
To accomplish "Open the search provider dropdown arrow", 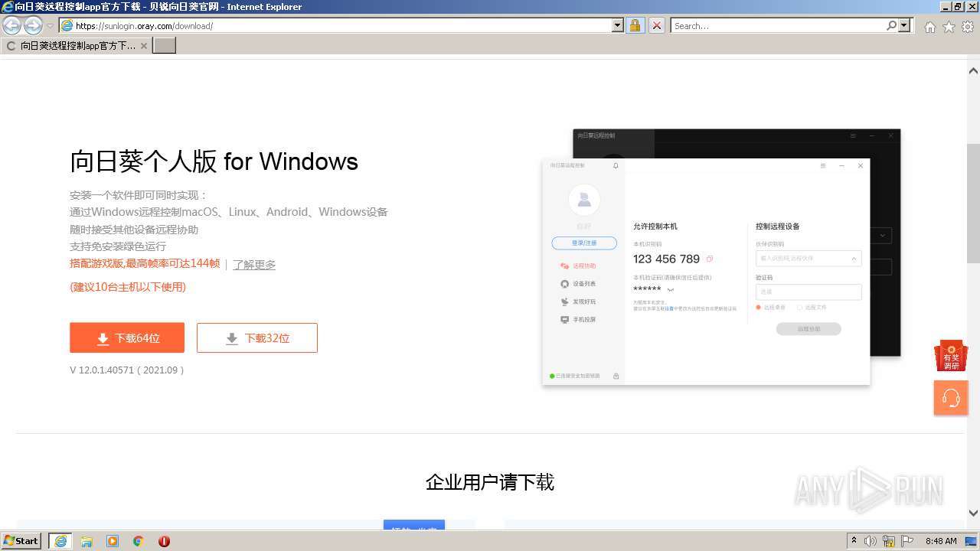I will (905, 25).
